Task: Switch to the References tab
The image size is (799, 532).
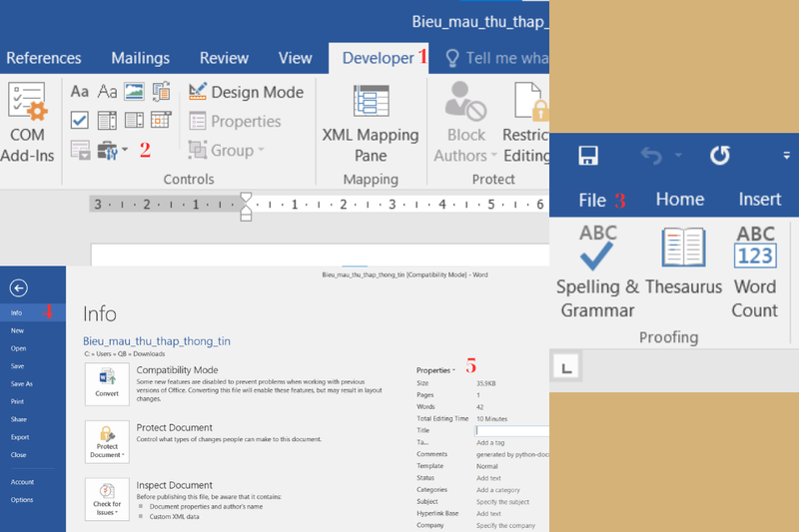Action: click(x=44, y=58)
